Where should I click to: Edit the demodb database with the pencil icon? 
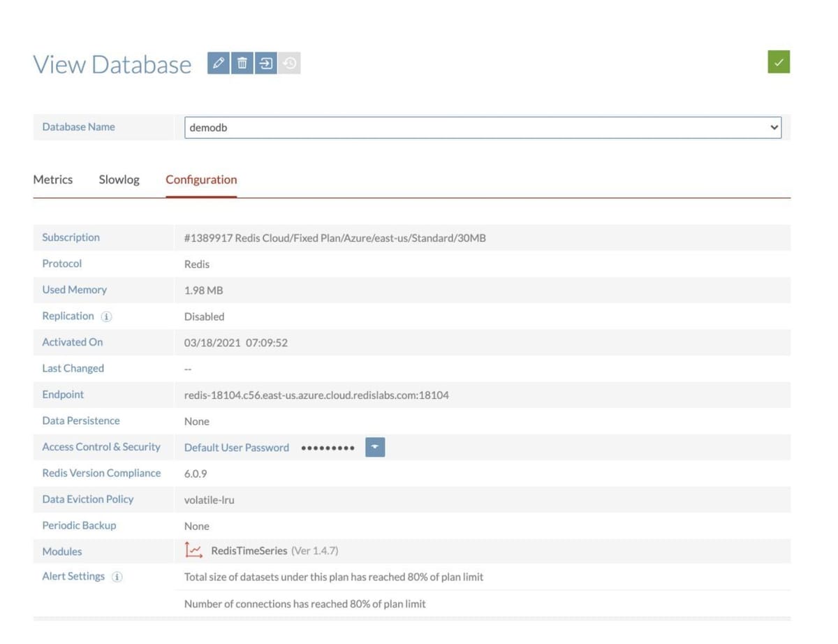[218, 62]
